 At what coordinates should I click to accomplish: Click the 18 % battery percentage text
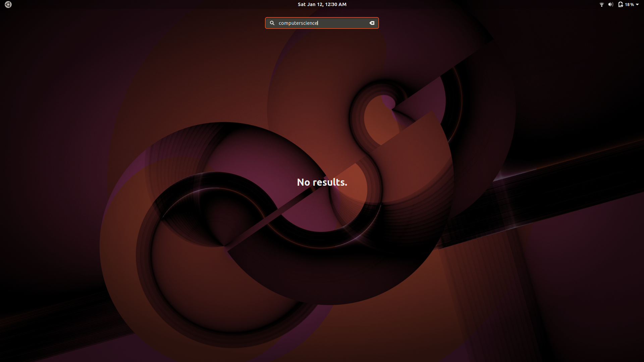pos(629,4)
